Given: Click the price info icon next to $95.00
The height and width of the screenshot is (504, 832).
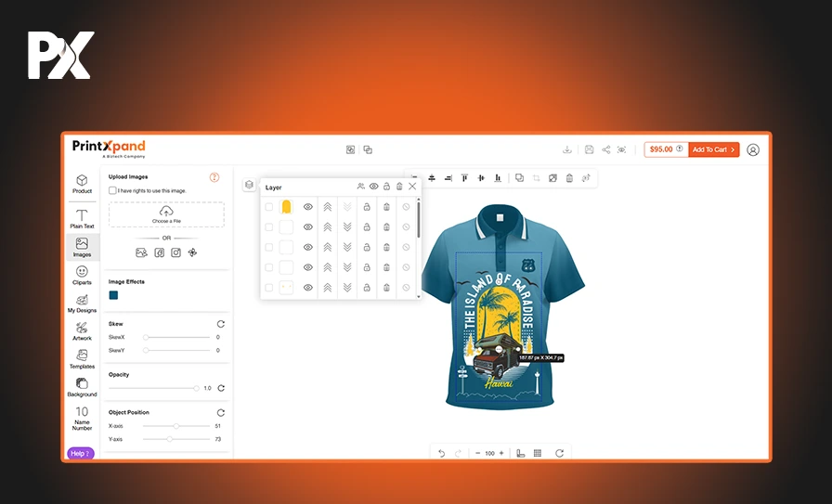Looking at the screenshot, I should click(x=679, y=149).
